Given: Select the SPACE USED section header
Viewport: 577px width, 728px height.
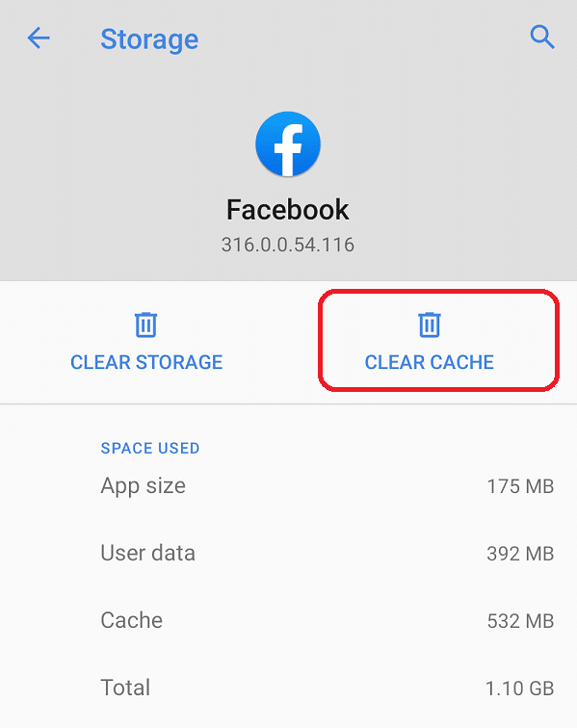Looking at the screenshot, I should tap(150, 448).
